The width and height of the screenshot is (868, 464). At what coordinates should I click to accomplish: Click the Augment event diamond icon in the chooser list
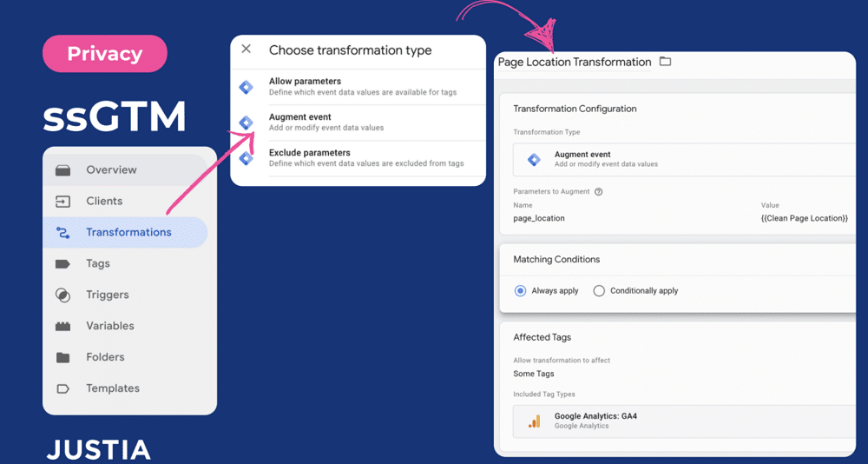click(x=246, y=123)
